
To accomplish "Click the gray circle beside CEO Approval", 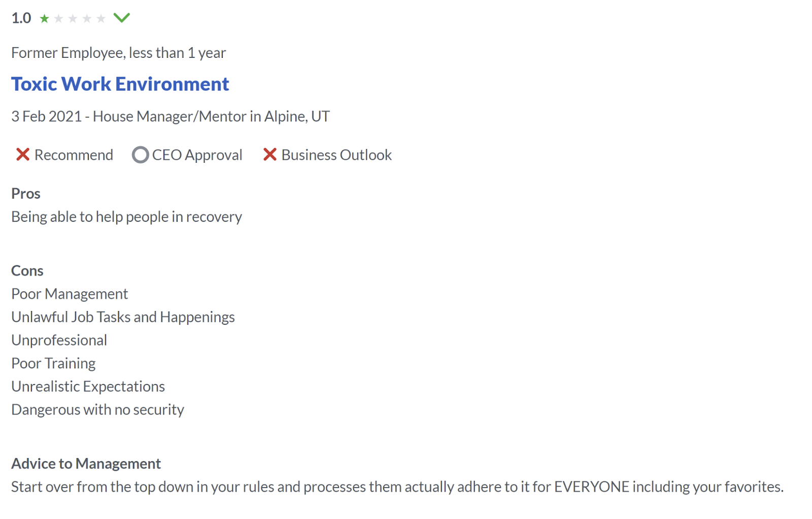I will pos(141,155).
